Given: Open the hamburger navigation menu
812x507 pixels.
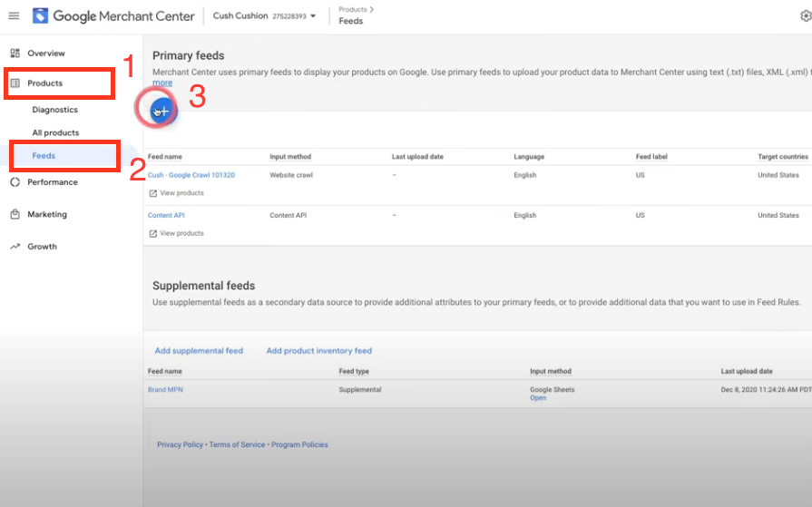Looking at the screenshot, I should pos(14,15).
